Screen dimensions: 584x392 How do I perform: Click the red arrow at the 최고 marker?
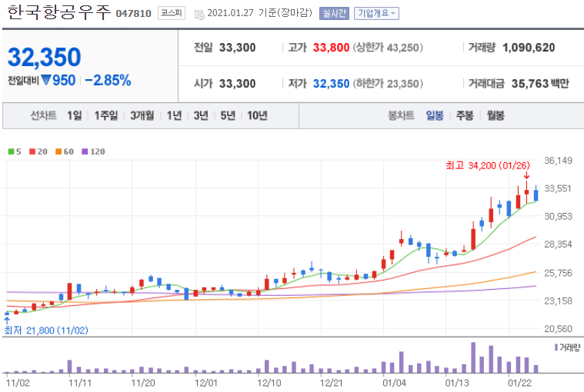point(526,175)
